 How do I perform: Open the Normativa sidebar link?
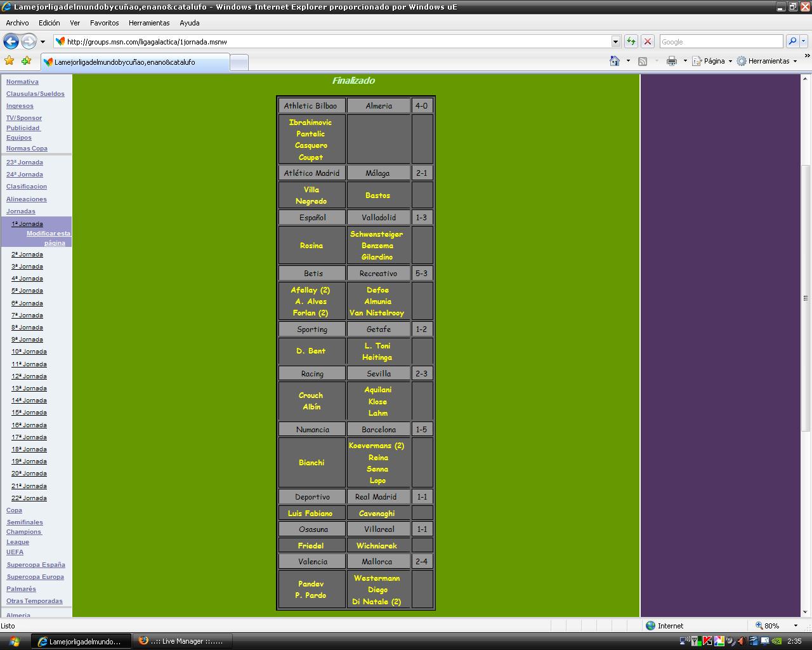(22, 82)
